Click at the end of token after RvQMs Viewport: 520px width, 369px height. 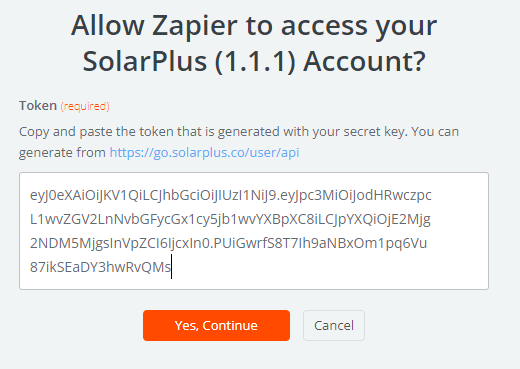pyautogui.click(x=171, y=267)
